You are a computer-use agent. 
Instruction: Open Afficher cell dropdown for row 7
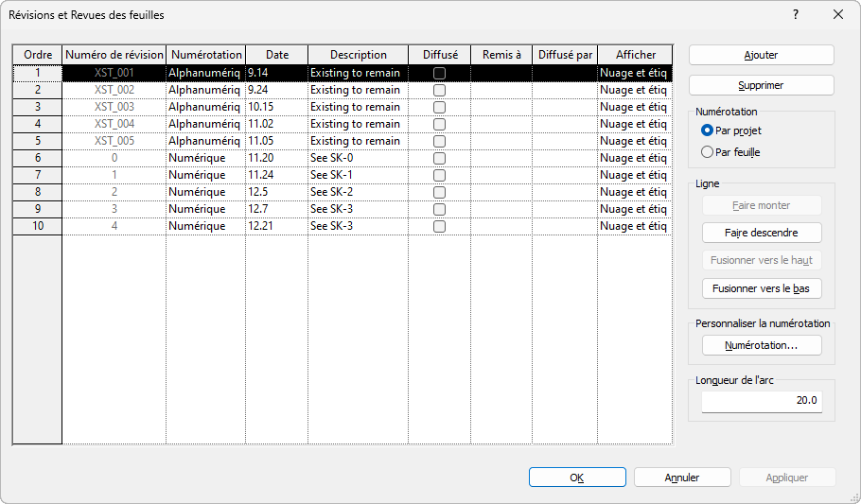[635, 175]
